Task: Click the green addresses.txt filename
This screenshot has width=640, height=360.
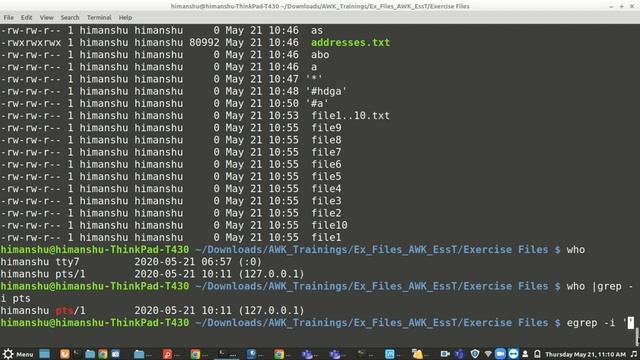Action: [x=350, y=42]
